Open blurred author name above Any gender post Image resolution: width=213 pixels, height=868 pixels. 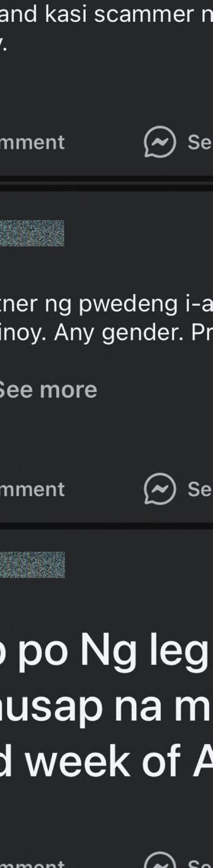(32, 233)
